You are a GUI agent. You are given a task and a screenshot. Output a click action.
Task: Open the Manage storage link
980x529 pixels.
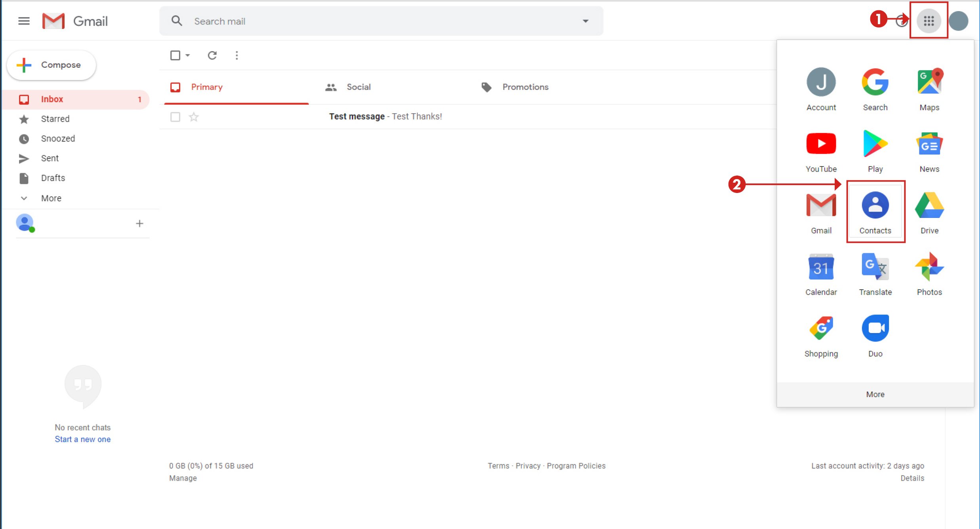point(183,478)
